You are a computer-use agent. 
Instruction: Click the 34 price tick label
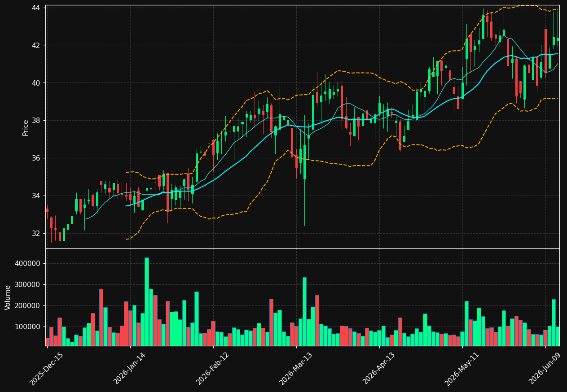coord(36,196)
